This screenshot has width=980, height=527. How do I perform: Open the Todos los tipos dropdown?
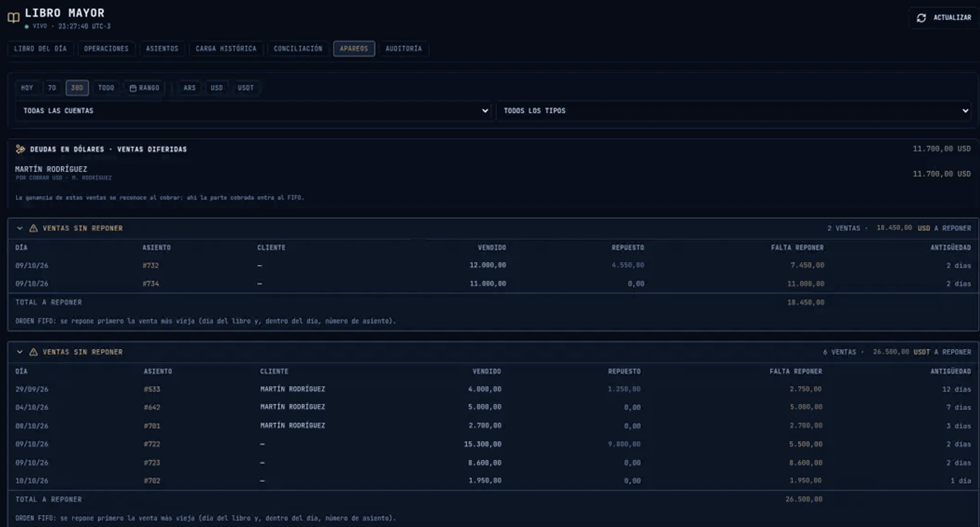tap(734, 111)
